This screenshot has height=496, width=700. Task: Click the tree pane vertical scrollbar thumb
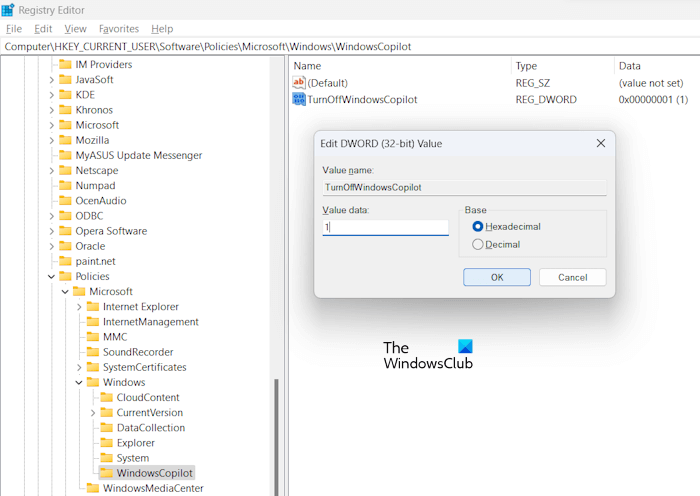click(276, 438)
